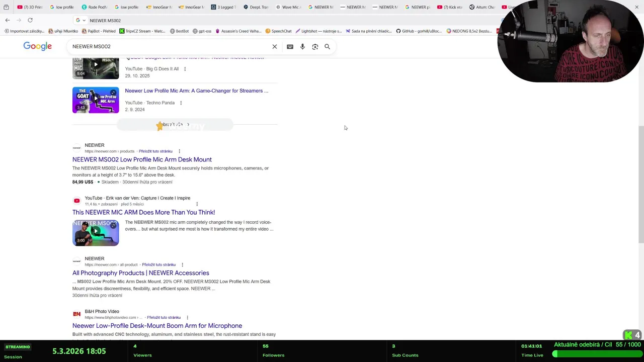This screenshot has width=644, height=362.
Task: Clear the search query with the X
Action: [275, 46]
